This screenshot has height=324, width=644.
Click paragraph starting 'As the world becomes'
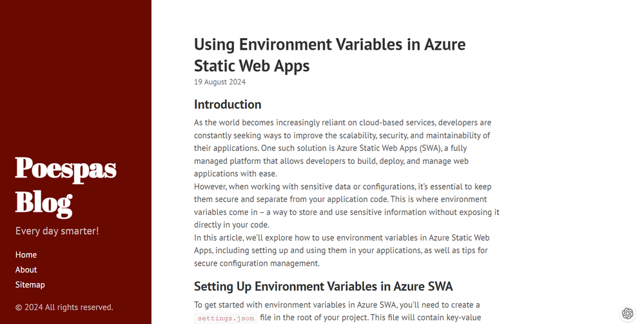342,148
